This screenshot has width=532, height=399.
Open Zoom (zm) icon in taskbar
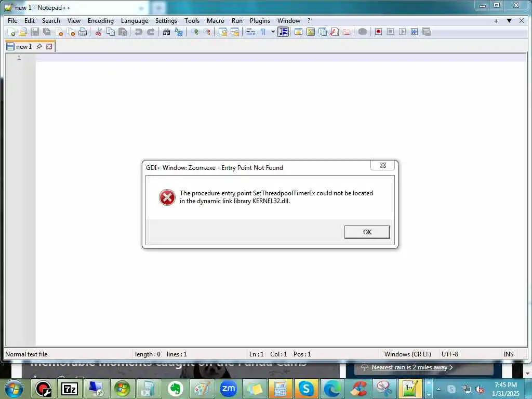(229, 389)
